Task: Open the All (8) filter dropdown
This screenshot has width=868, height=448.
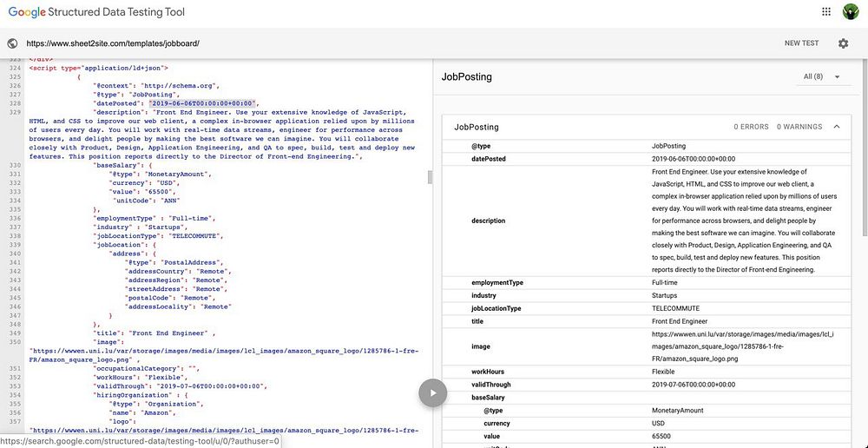Action: (821, 76)
